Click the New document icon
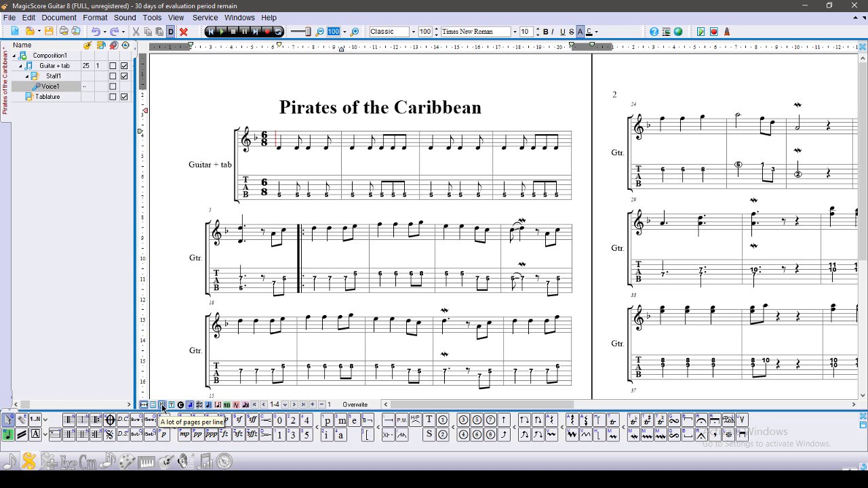This screenshot has width=868, height=488. point(15,31)
